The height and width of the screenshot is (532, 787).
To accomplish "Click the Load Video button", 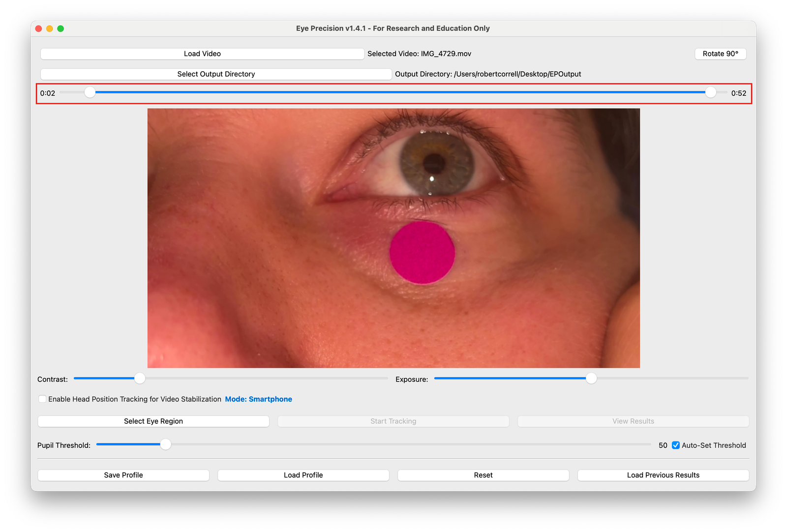I will coord(202,54).
